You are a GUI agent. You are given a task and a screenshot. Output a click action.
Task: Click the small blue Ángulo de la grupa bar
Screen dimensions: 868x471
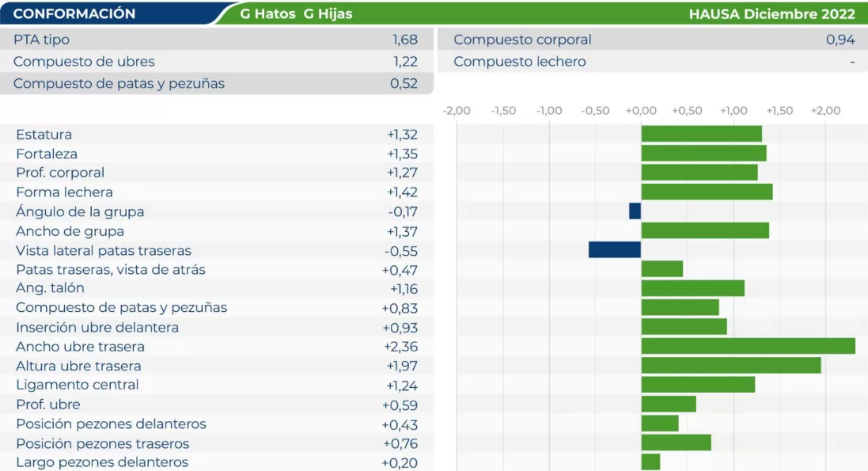(x=635, y=211)
